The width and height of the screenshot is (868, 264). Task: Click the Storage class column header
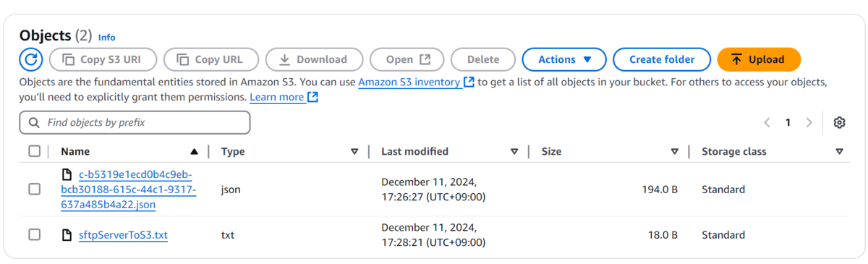[x=733, y=152]
